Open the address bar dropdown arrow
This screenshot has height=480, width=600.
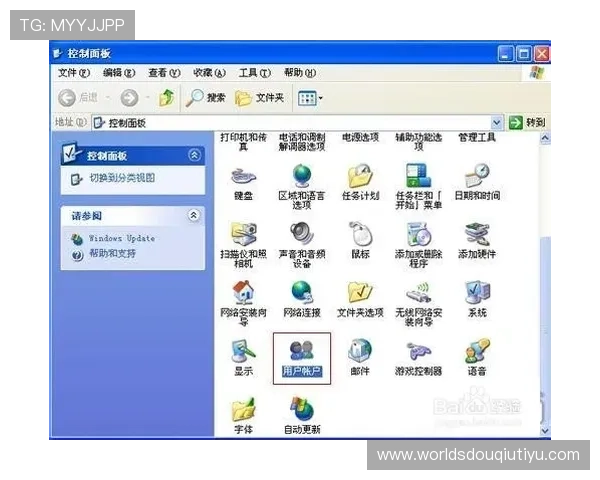coord(497,122)
